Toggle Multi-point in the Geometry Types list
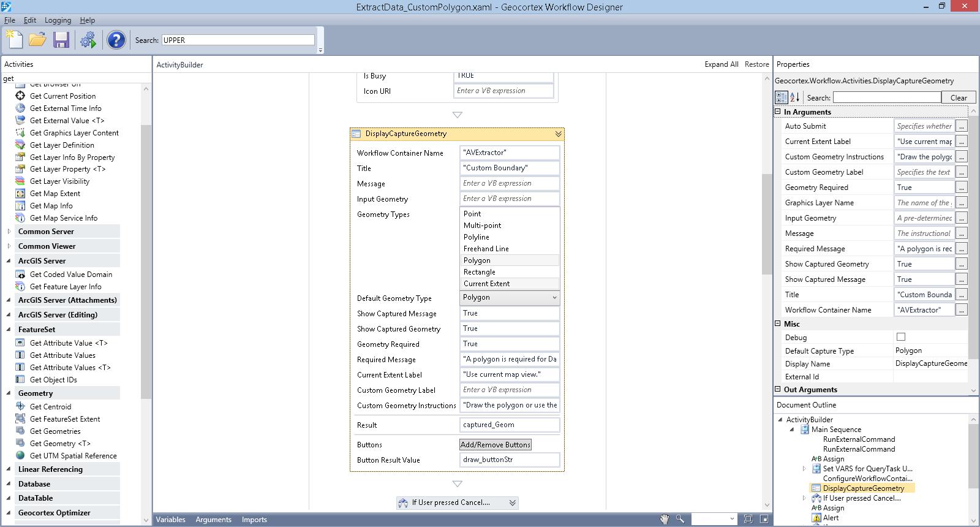The image size is (980, 527). 510,226
